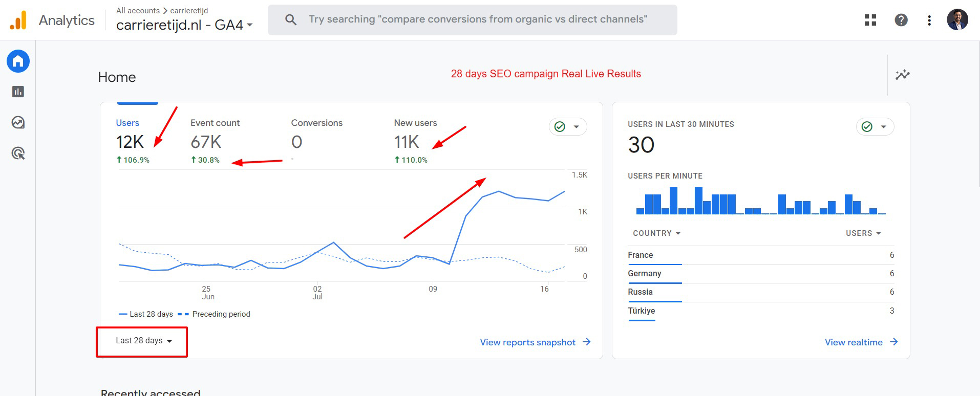Expand the COUNTRY dimension dropdown
This screenshot has height=396, width=980.
coord(656,233)
